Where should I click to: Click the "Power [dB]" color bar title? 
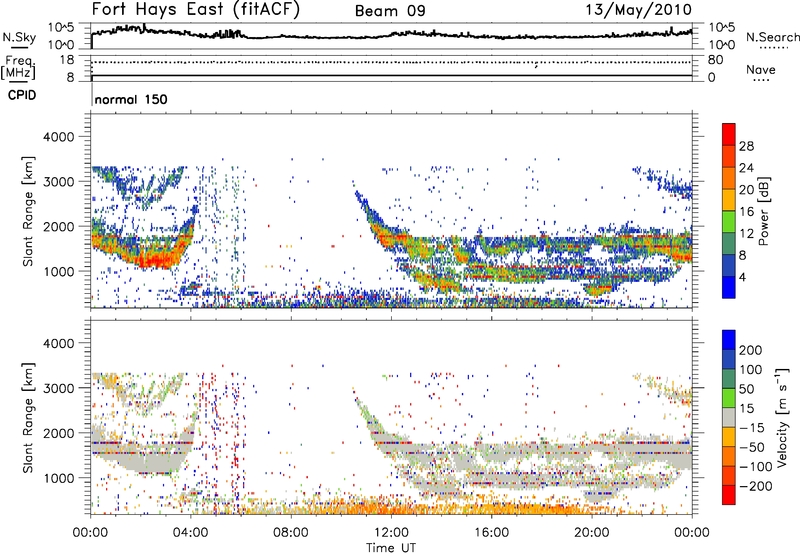[763, 211]
